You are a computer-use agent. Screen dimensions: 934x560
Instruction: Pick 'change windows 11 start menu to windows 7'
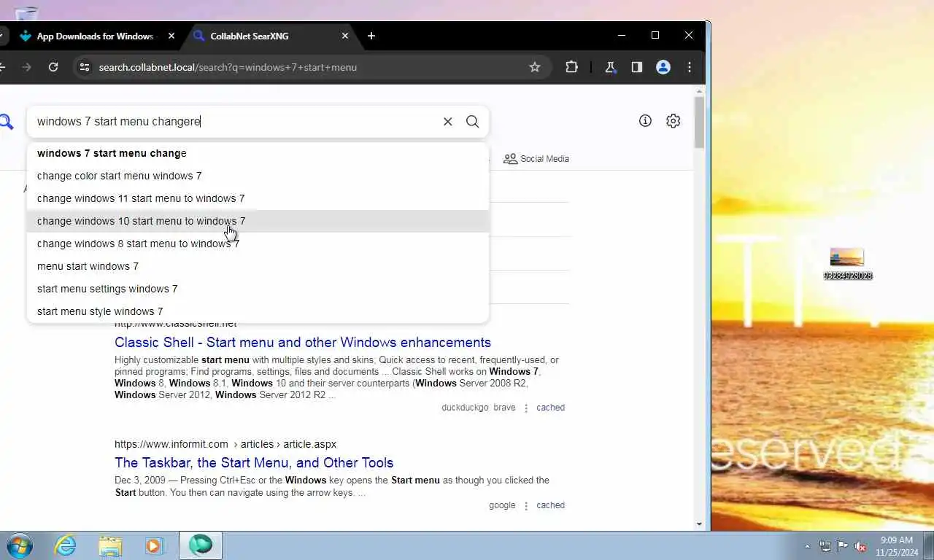[258, 198]
